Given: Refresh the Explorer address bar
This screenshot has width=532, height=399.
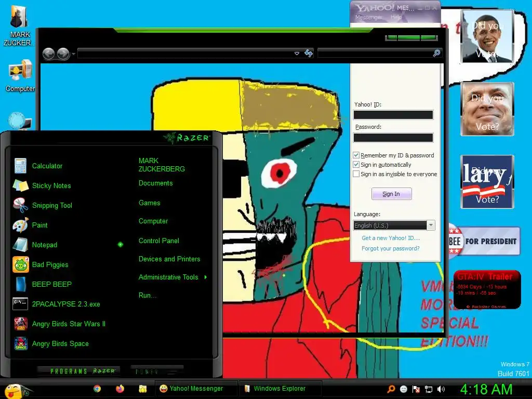Looking at the screenshot, I should (x=309, y=54).
